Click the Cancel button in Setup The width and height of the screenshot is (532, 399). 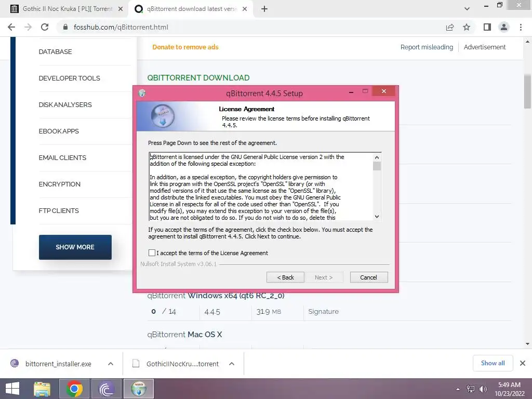pyautogui.click(x=368, y=277)
